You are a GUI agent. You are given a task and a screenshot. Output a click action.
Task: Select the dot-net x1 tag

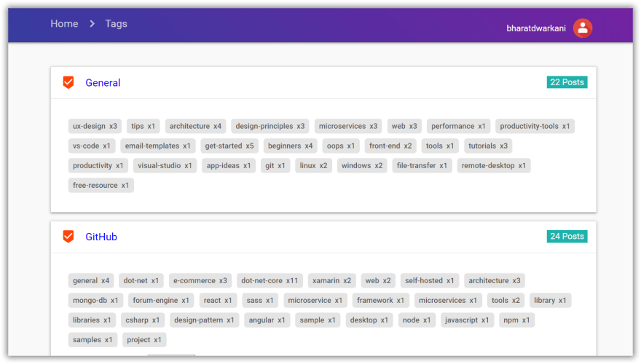tap(141, 281)
